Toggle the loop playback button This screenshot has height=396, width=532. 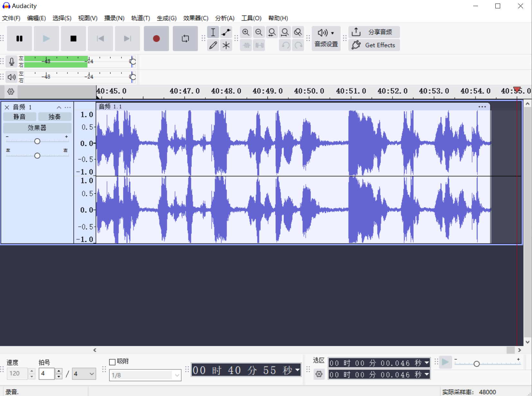pos(185,39)
